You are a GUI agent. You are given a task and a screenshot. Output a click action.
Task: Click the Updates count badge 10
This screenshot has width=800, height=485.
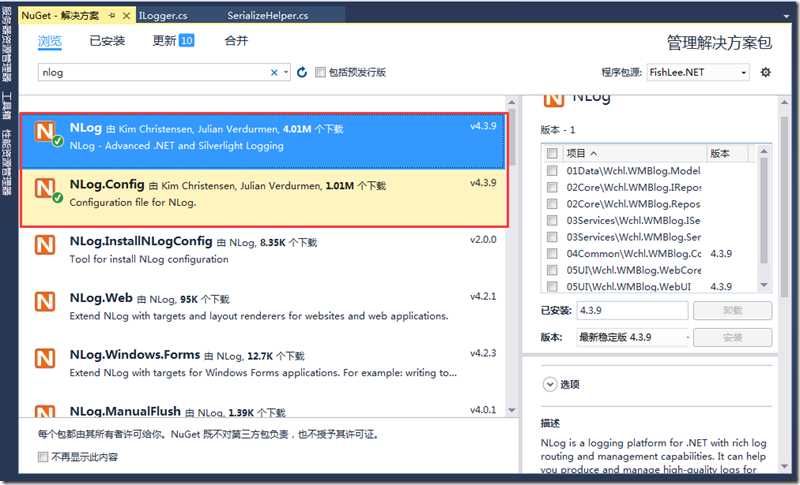pos(187,40)
